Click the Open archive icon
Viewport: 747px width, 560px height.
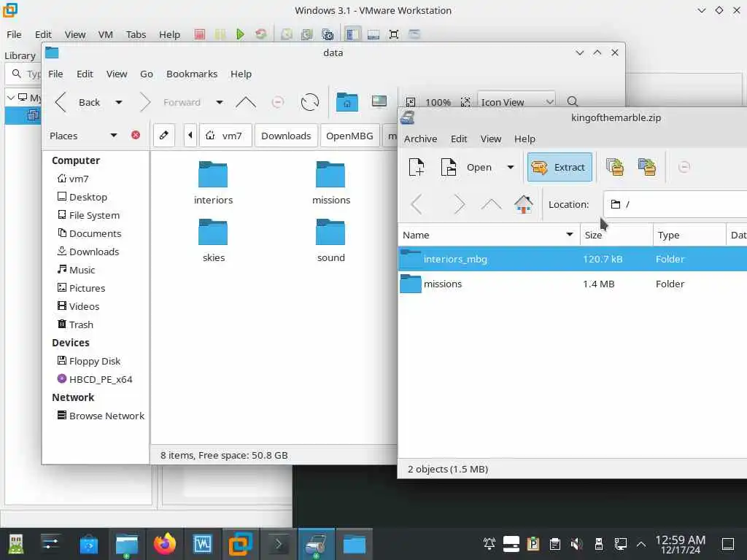point(449,167)
